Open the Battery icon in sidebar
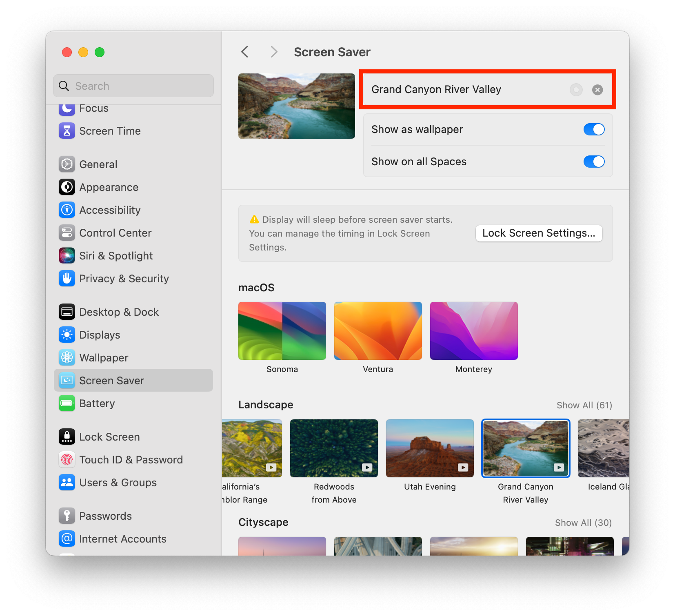675x616 pixels. [x=67, y=403]
